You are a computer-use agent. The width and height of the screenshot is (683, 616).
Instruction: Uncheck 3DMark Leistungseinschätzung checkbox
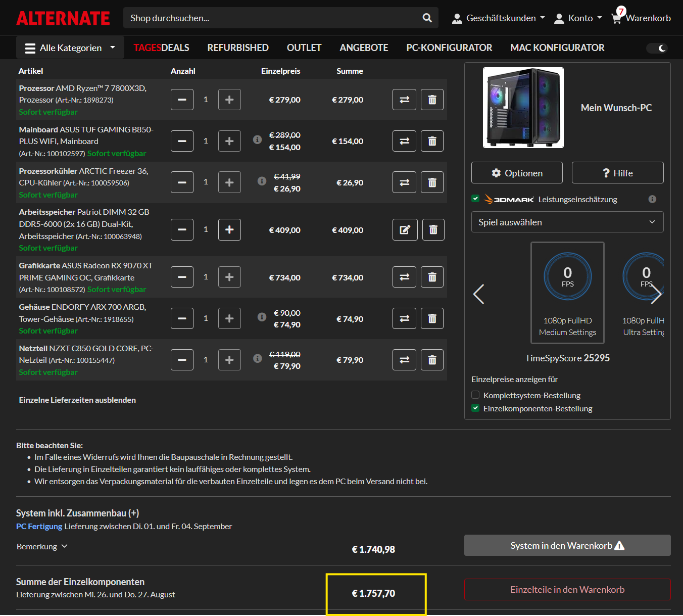coord(475,199)
